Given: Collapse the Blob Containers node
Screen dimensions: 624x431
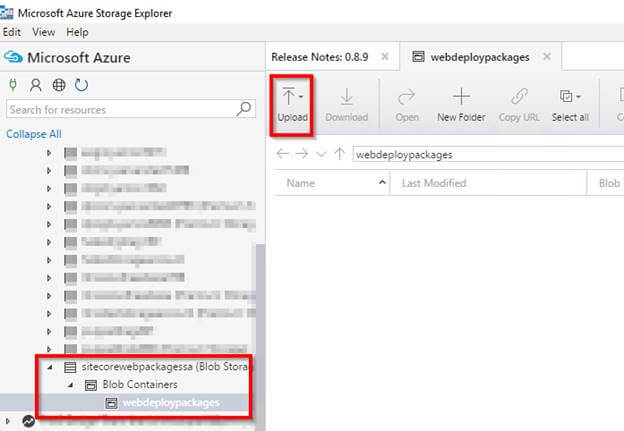Looking at the screenshot, I should tap(70, 385).
